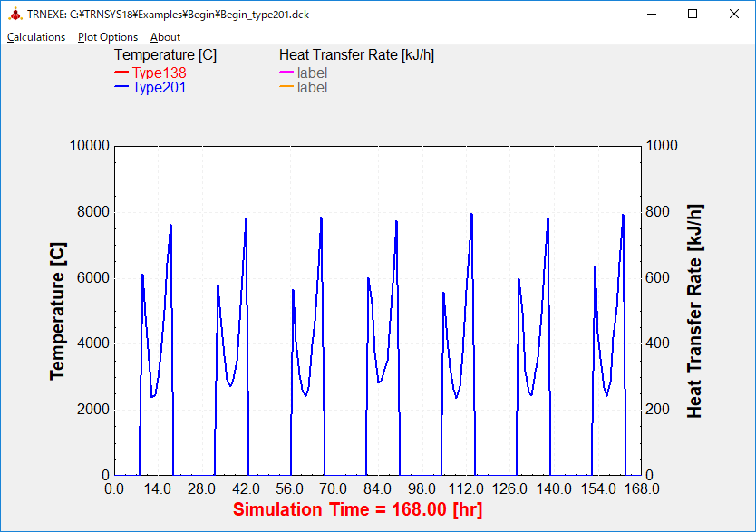Toggle the Type138 plot variable
The height and width of the screenshot is (532, 756).
160,73
